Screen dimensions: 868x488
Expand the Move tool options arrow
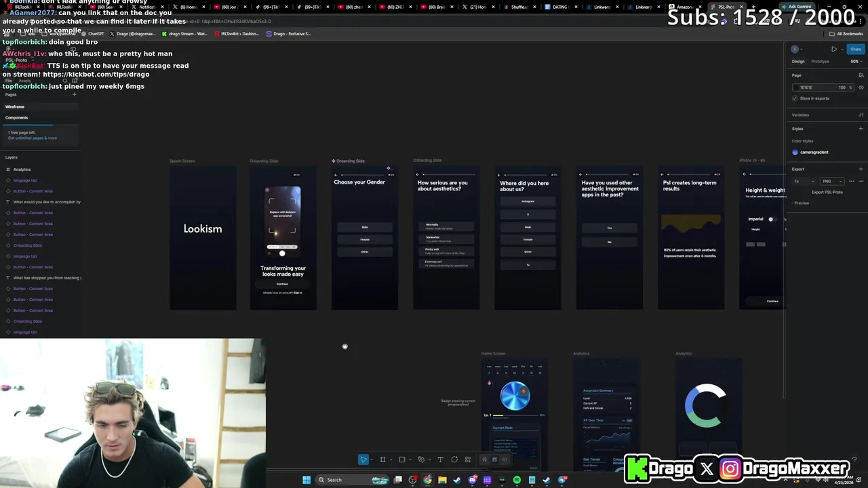[x=372, y=460]
